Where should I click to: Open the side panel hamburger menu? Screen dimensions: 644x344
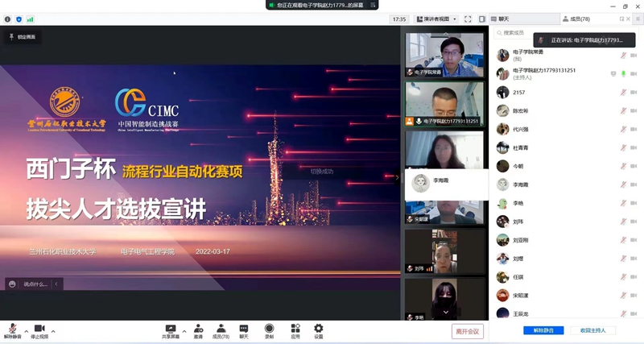pyautogui.click(x=638, y=19)
